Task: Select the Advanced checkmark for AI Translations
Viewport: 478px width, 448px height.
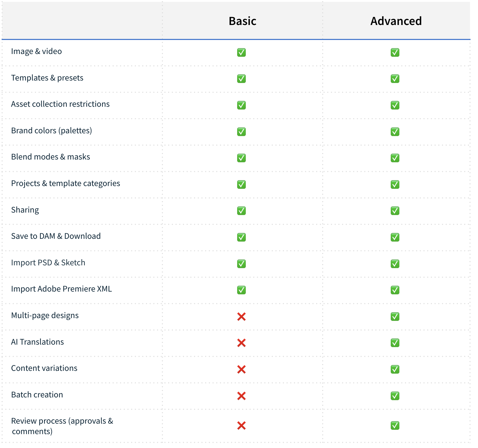Action: (395, 343)
